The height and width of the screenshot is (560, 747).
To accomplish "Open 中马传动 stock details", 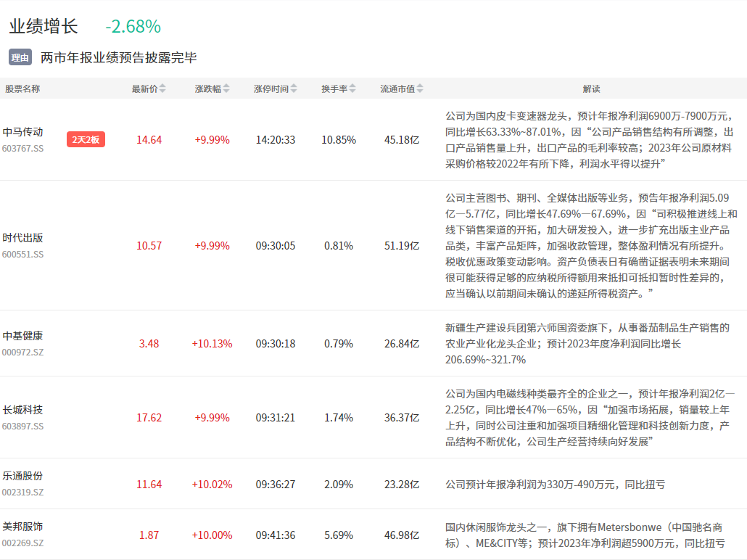I will pos(22,132).
